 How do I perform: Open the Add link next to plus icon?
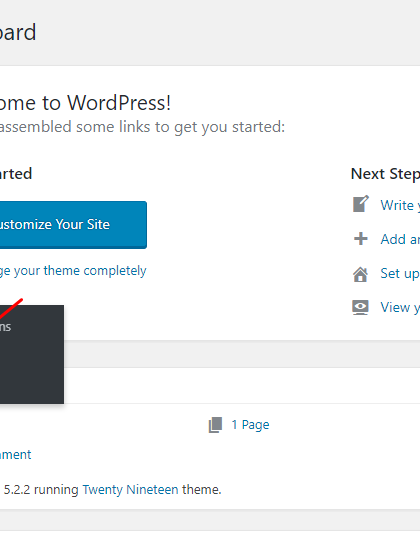coord(400,239)
